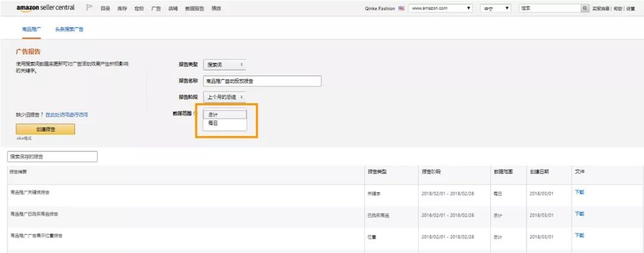Viewport: 644px width, 253px height.
Task: Click the US flag next to Qinke Fashion
Action: 401,8
